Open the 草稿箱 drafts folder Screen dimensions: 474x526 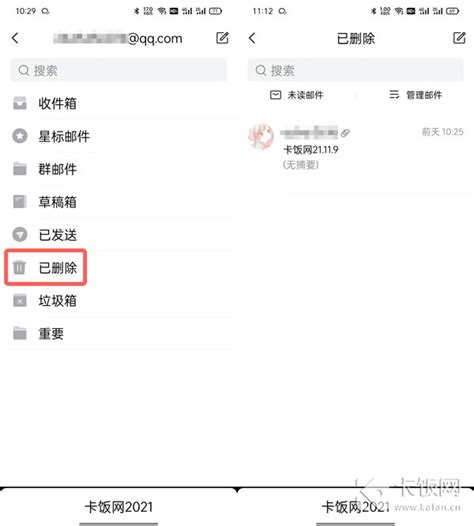coord(119,202)
